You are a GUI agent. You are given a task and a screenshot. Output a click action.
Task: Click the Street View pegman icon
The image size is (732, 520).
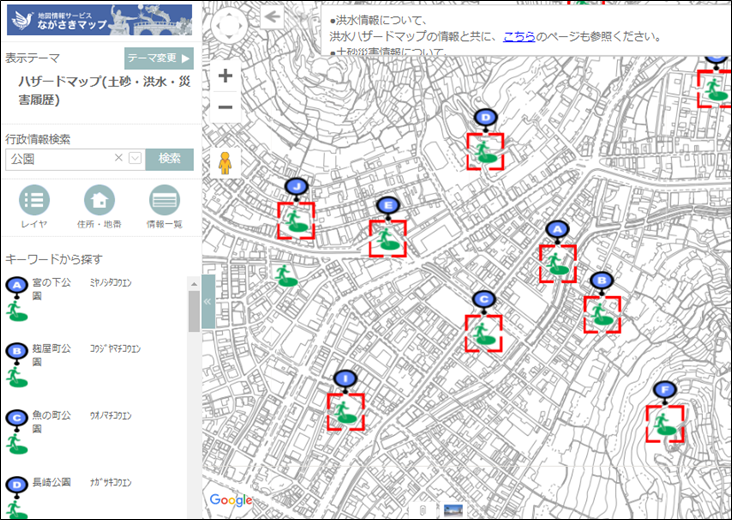[x=225, y=162]
